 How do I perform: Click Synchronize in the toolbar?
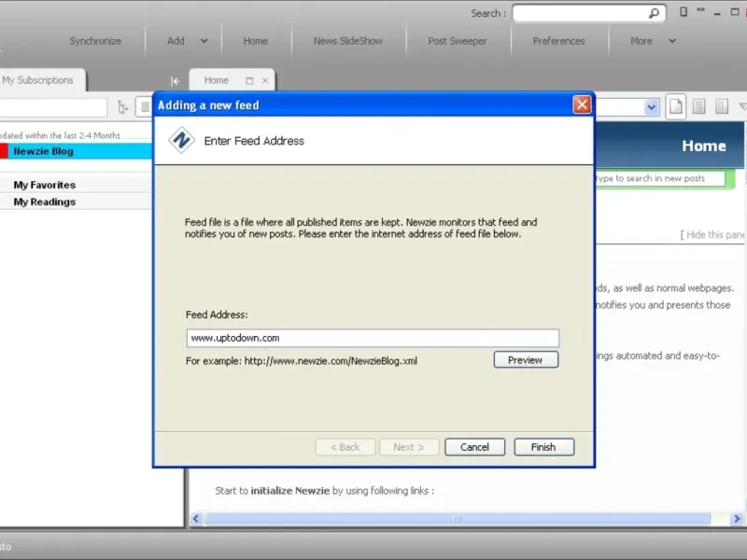click(95, 41)
